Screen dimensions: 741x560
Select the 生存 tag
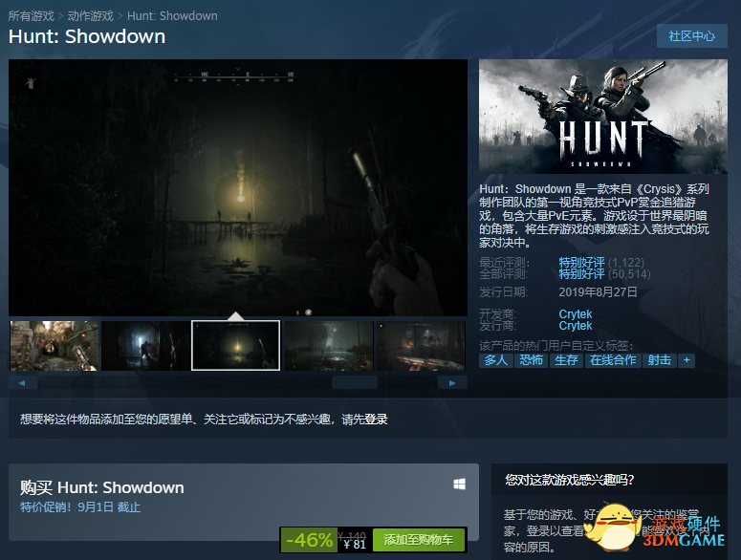(566, 360)
